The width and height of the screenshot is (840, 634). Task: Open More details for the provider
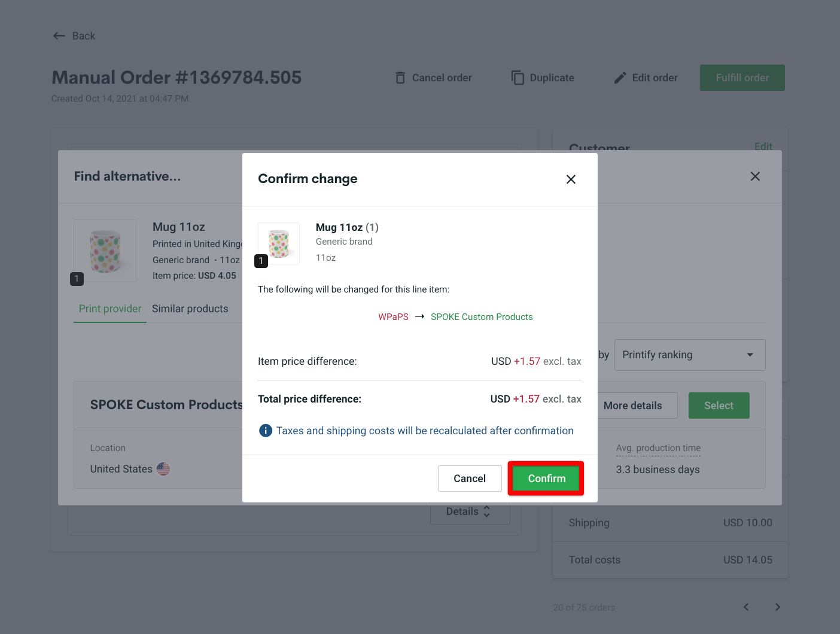tap(632, 406)
